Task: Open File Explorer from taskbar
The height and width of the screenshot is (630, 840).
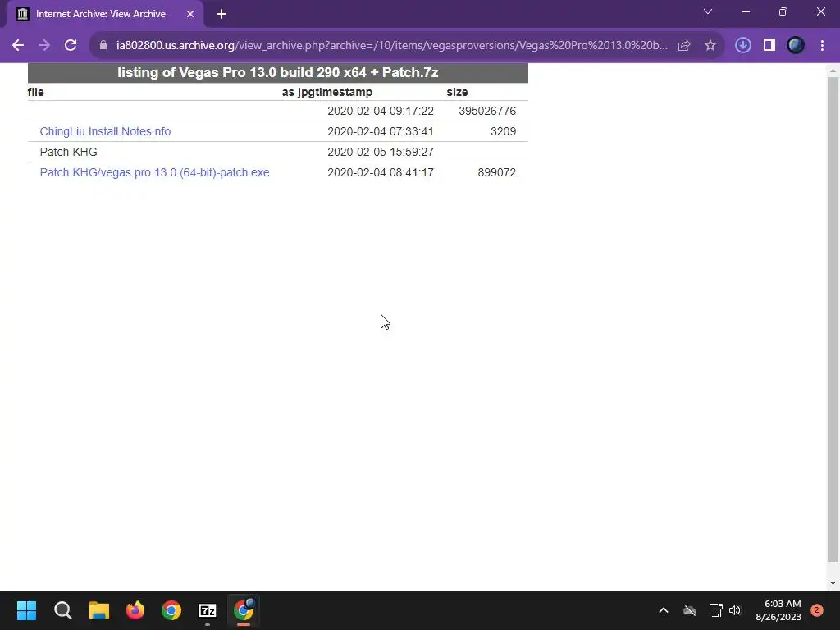Action: pyautogui.click(x=99, y=610)
